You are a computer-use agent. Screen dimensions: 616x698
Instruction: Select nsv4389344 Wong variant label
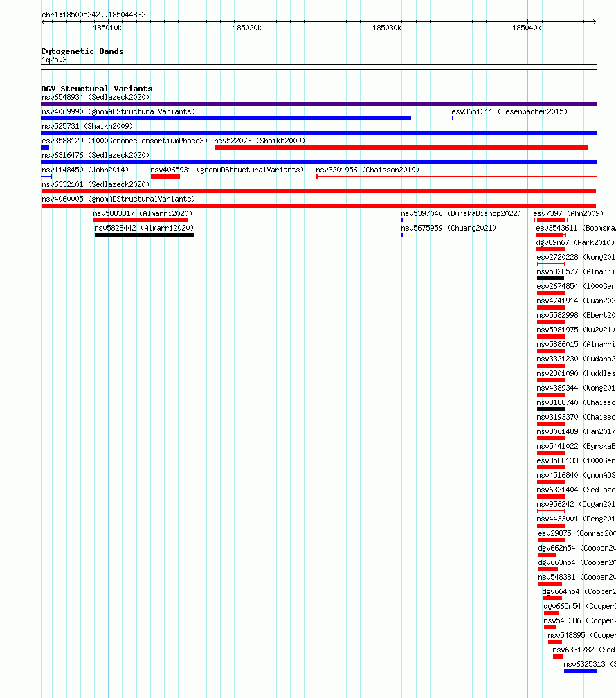coord(577,388)
